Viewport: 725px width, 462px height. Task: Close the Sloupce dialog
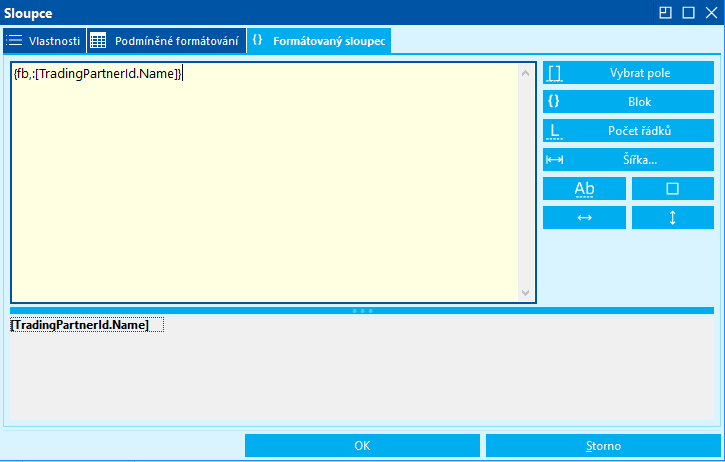tap(712, 12)
